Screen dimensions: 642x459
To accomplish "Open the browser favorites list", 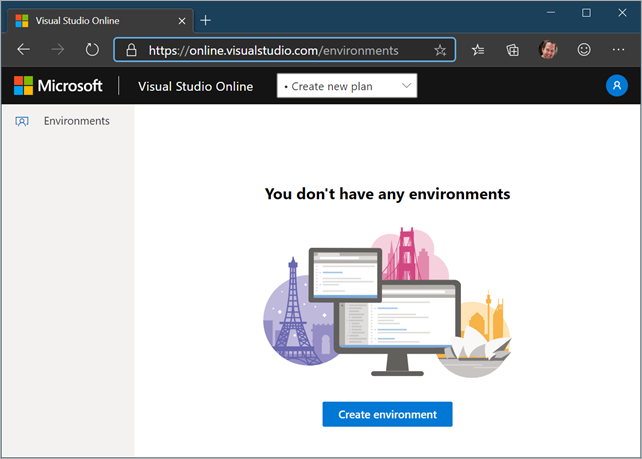I will click(x=478, y=50).
